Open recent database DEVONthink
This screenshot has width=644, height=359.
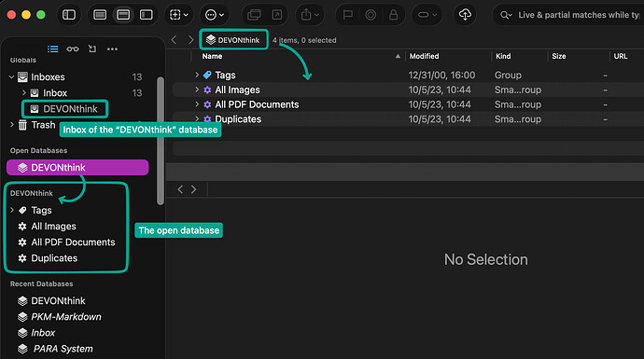[x=58, y=301]
